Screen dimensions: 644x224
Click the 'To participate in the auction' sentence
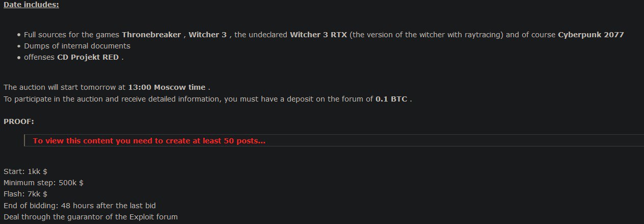tap(207, 99)
